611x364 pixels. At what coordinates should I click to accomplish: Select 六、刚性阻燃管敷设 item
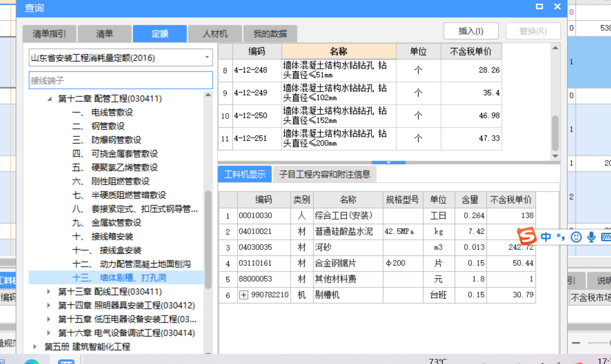111,182
